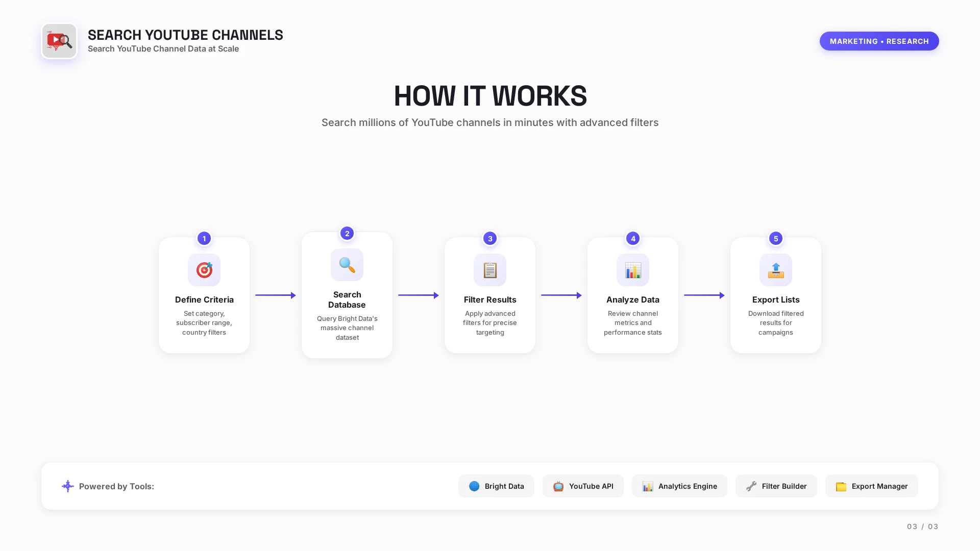Click the 03 / 03 page indicator
Image resolution: width=980 pixels, height=551 pixels.
(922, 527)
